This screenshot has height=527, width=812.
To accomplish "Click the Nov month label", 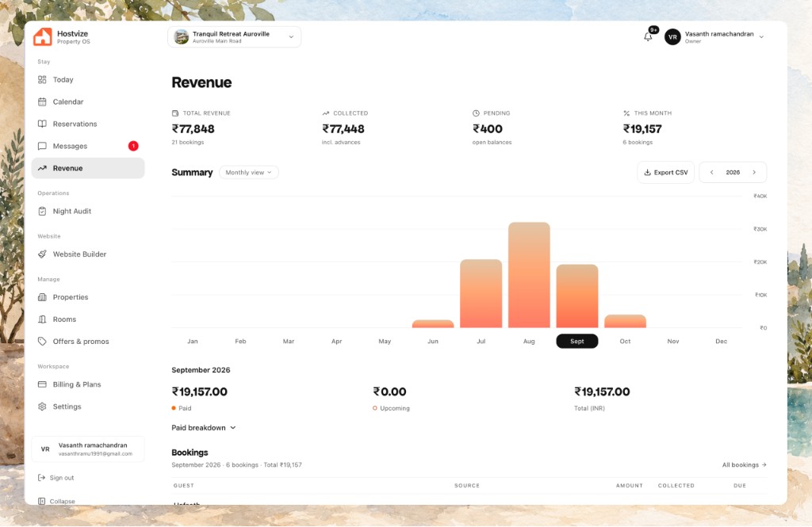I will click(673, 341).
